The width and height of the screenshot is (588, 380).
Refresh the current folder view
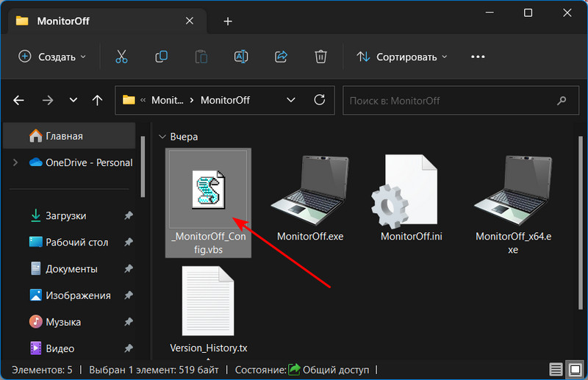point(319,100)
